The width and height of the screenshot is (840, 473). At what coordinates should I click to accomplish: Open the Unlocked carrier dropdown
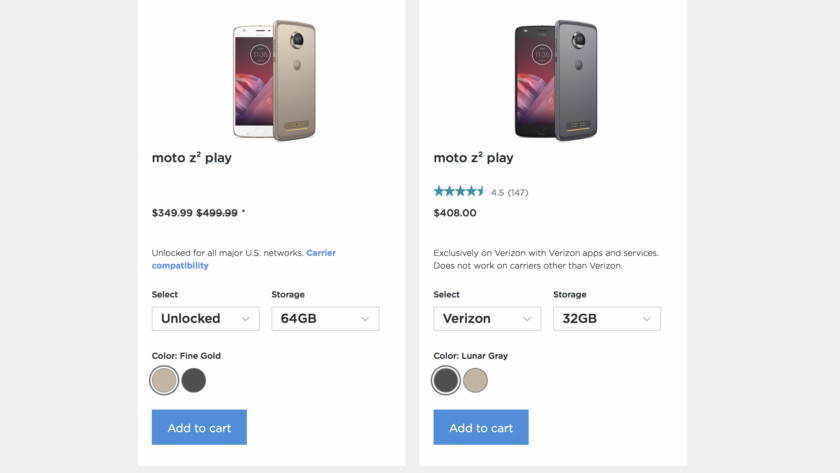click(205, 318)
